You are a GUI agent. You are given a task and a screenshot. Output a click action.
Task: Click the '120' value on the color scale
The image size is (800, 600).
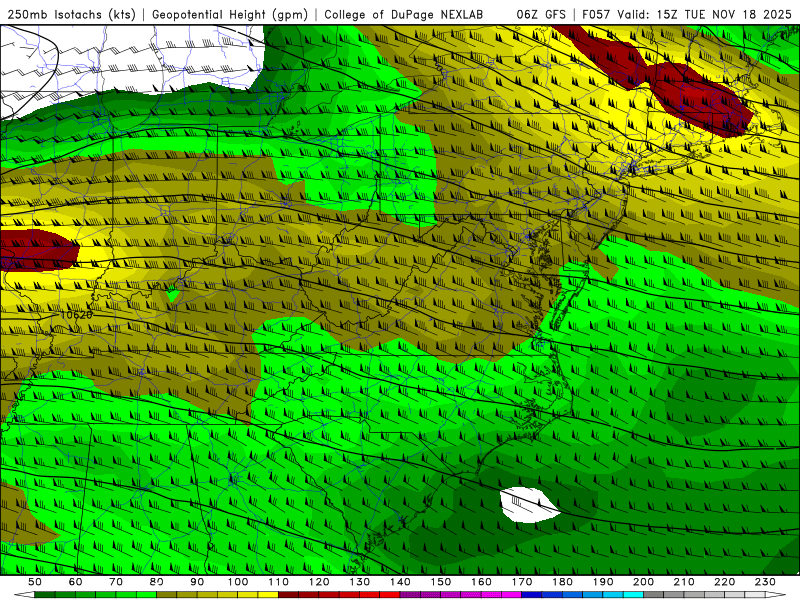coord(319,582)
